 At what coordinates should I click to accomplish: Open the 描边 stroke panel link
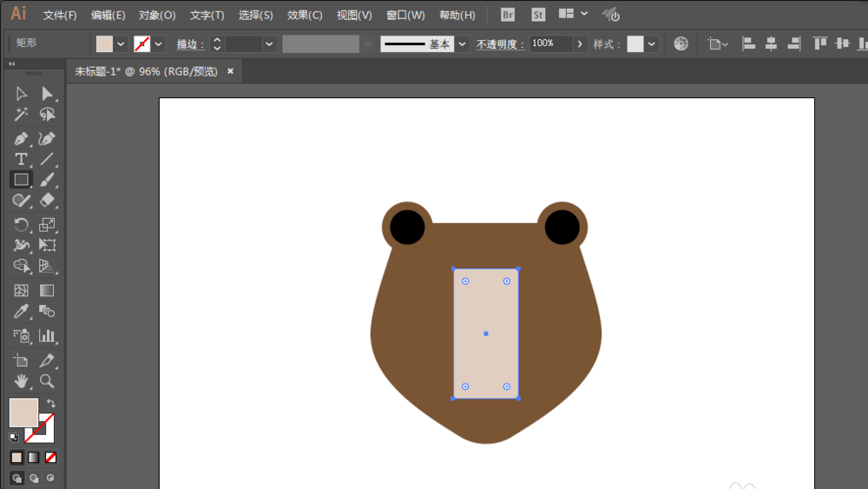tap(190, 43)
